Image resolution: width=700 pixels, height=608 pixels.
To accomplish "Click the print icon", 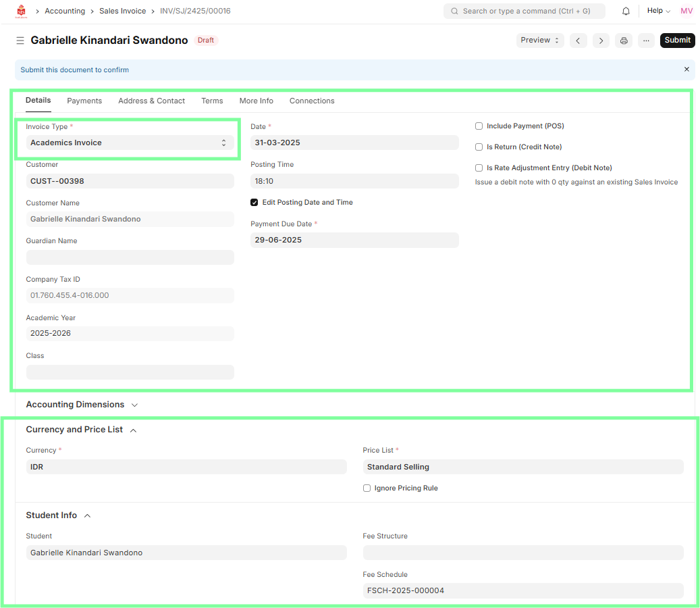I will [x=624, y=41].
